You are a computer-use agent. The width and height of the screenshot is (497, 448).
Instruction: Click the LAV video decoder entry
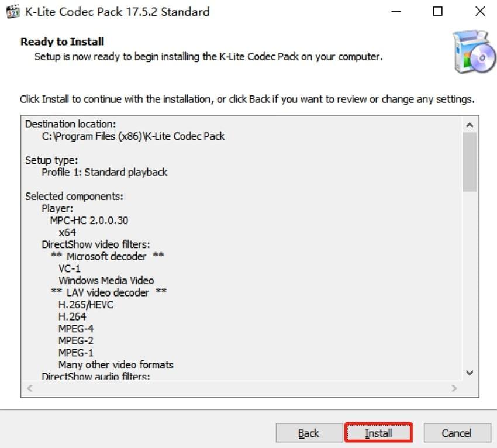pos(106,292)
